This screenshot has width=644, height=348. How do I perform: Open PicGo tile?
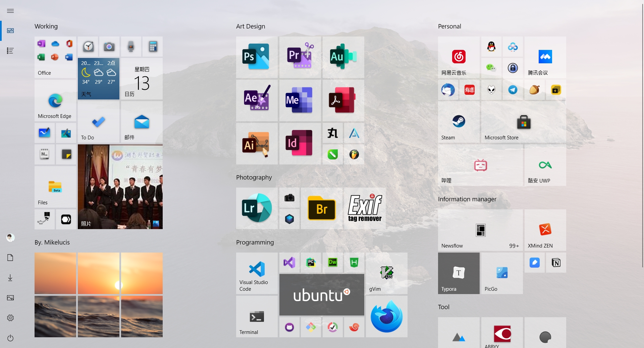(502, 273)
